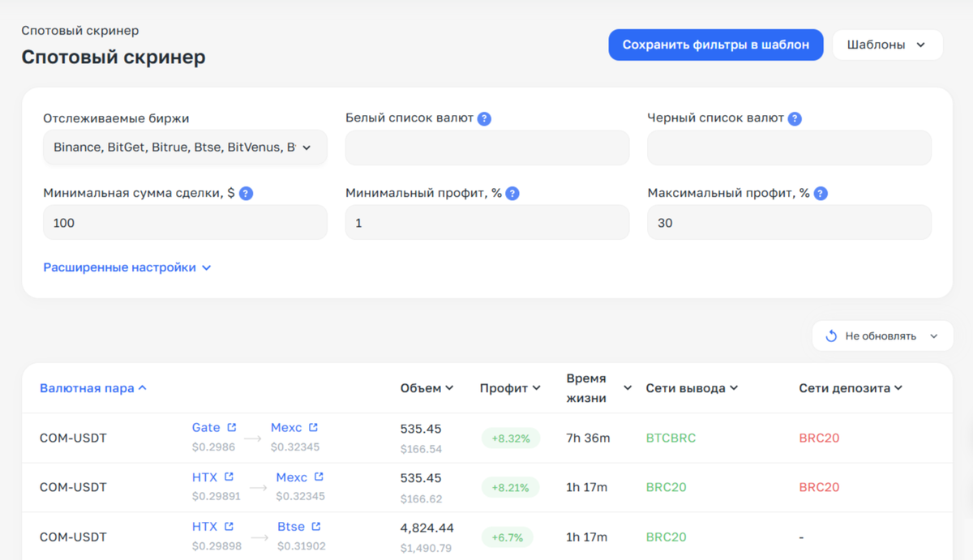Open Gate external link icon in first row
This screenshot has height=560, width=973.
232,427
